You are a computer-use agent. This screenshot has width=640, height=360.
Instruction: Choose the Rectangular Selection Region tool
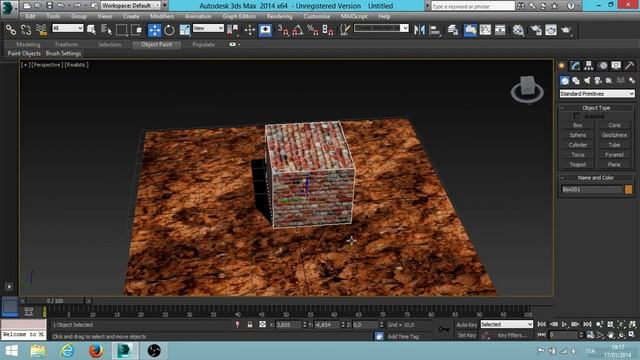tap(122, 29)
